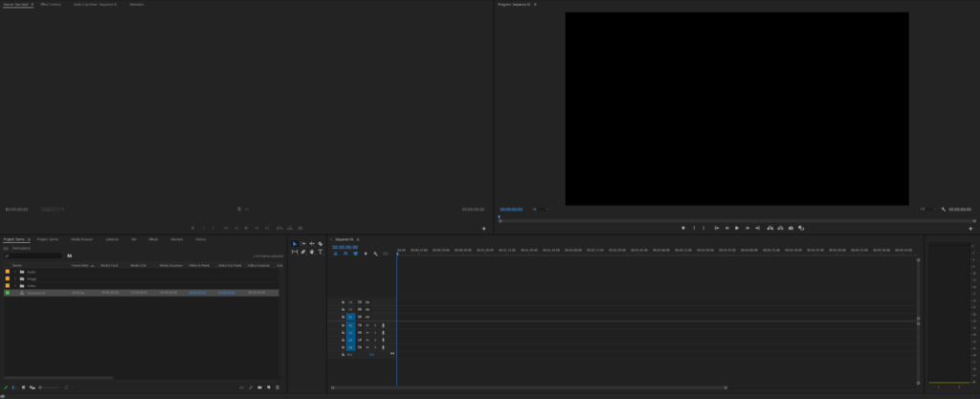Expand the Audio bin

(15, 272)
